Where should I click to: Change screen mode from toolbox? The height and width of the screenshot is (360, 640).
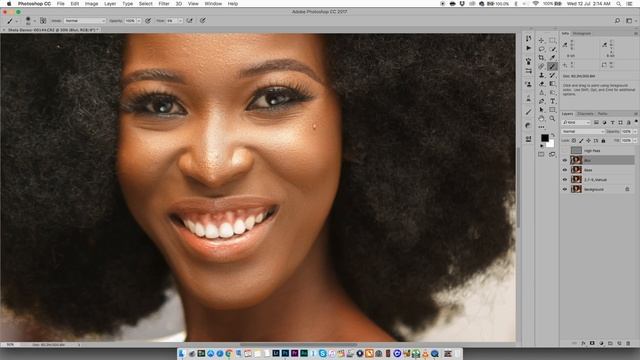(x=552, y=154)
